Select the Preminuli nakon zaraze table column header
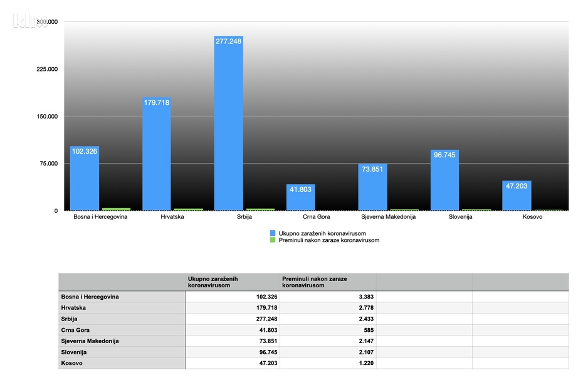The width and height of the screenshot is (588, 392). tap(328, 282)
